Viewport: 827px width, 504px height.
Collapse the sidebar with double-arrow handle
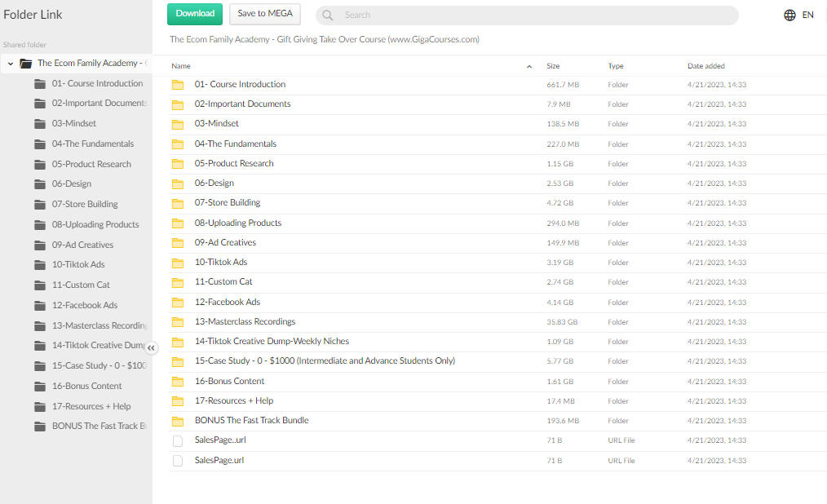[151, 347]
